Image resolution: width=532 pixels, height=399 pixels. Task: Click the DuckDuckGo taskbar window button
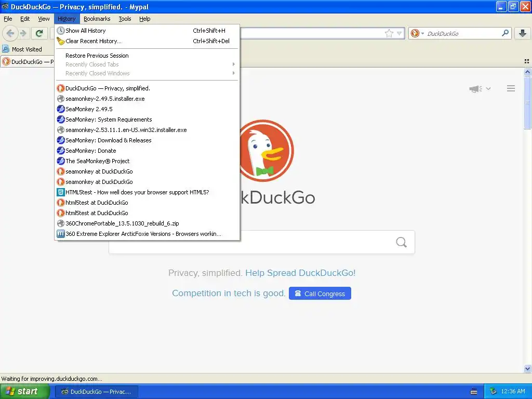(x=96, y=392)
